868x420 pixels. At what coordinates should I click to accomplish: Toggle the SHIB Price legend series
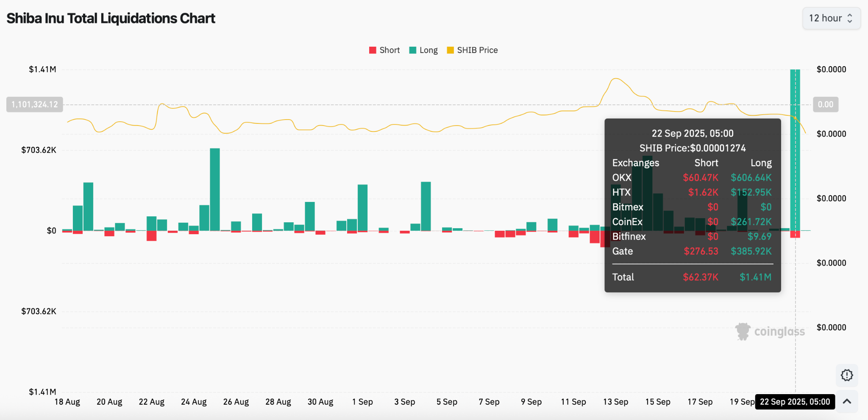pyautogui.click(x=472, y=50)
